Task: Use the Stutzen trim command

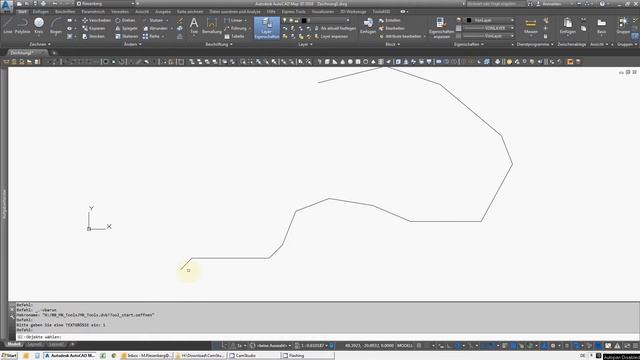Action: pos(153,20)
